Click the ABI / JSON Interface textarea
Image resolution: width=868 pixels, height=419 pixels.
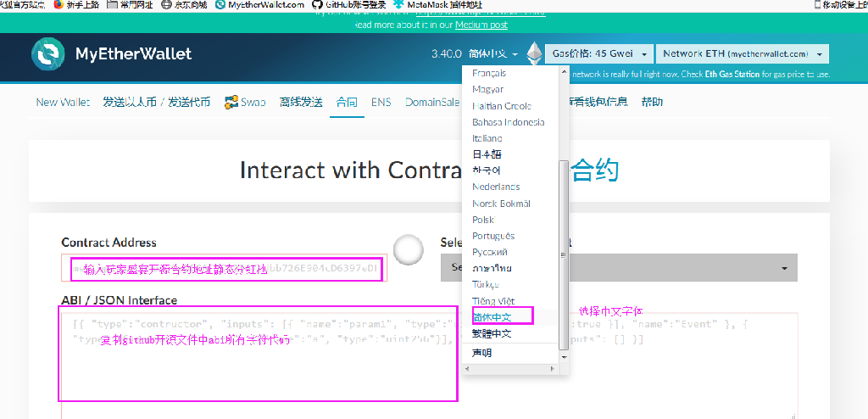[x=430, y=366]
